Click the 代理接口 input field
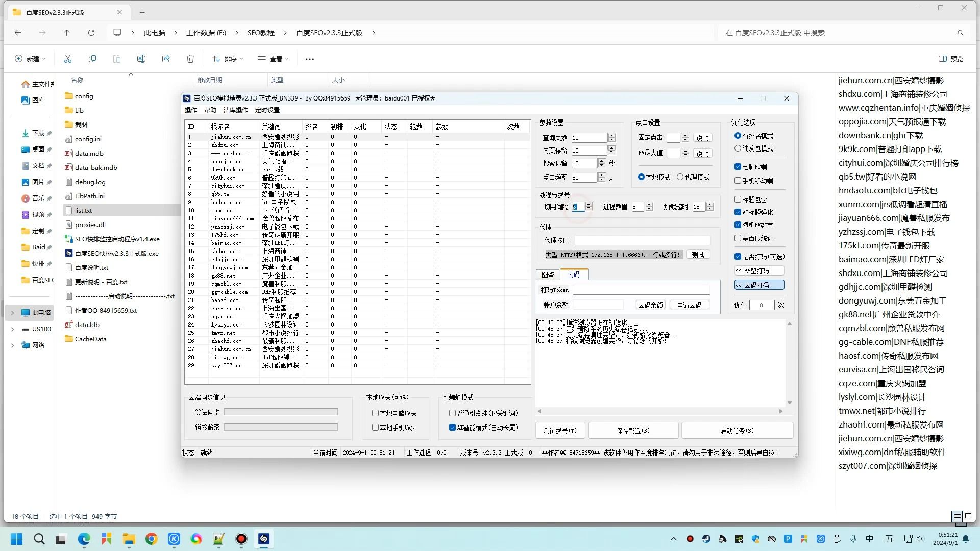Viewport: 980px width, 551px height. [642, 240]
